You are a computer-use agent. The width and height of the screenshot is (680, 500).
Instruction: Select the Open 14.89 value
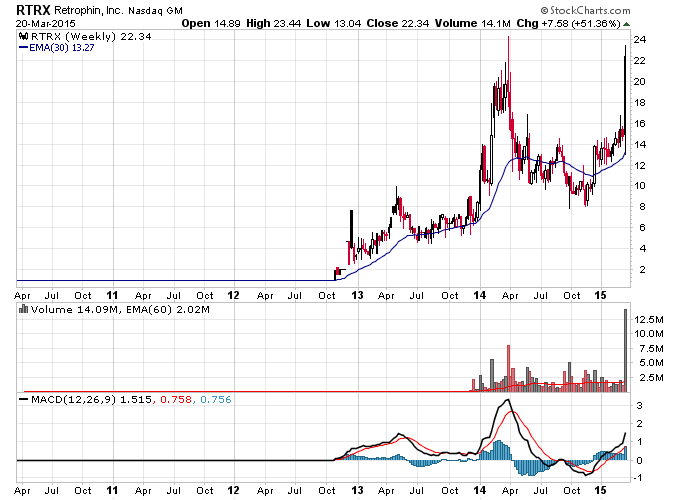[x=211, y=23]
